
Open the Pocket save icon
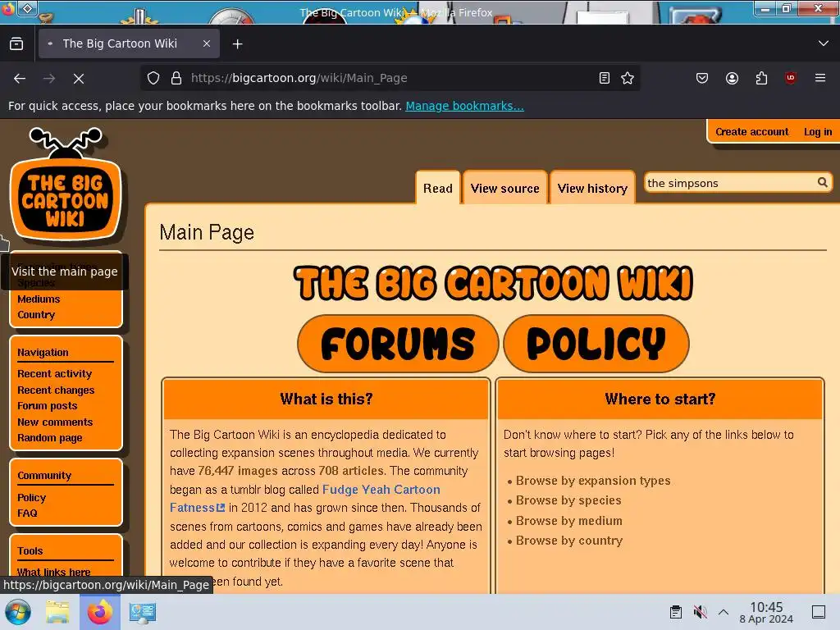tap(702, 78)
